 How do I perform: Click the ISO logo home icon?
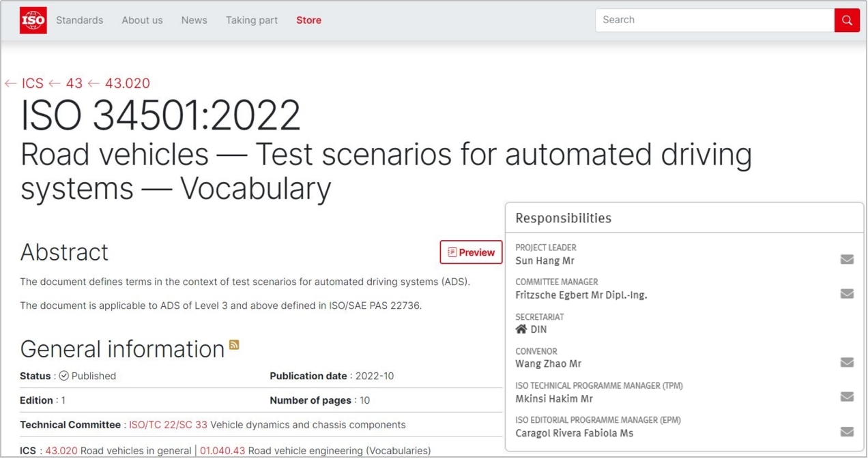click(33, 20)
